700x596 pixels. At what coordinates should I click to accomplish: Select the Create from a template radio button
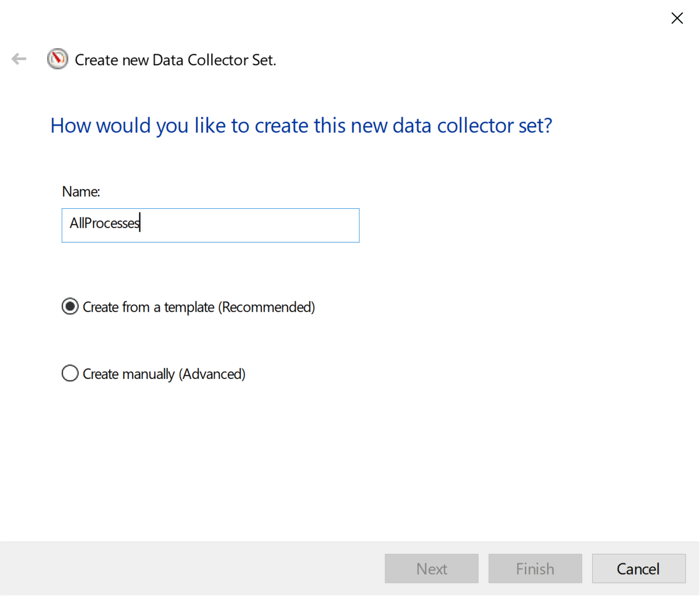pos(70,307)
